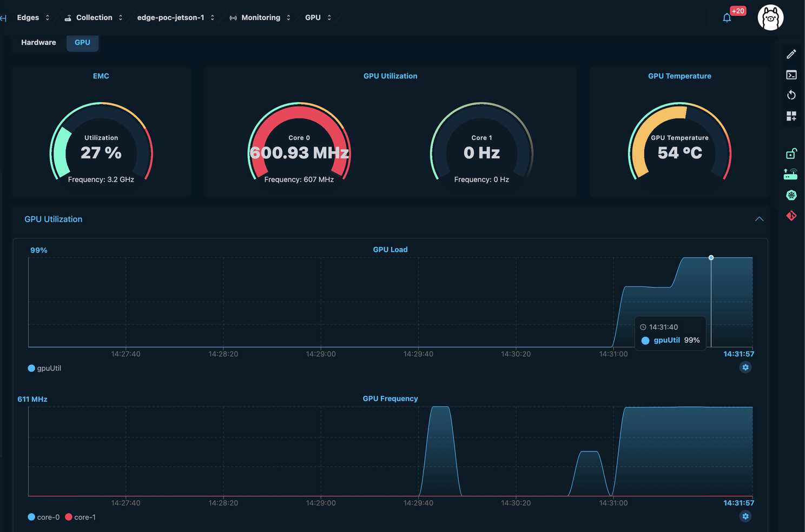Click the back arrow at top left

3,18
